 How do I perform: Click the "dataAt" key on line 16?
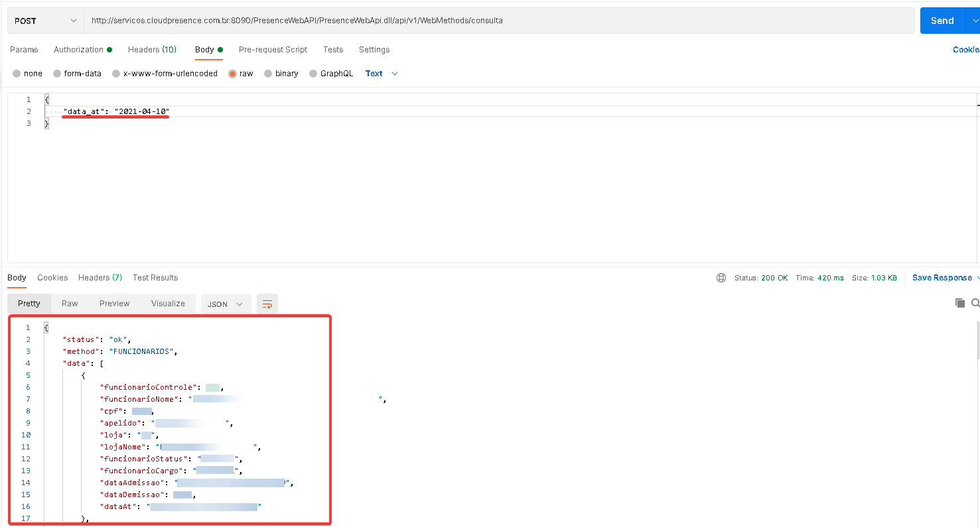click(119, 506)
